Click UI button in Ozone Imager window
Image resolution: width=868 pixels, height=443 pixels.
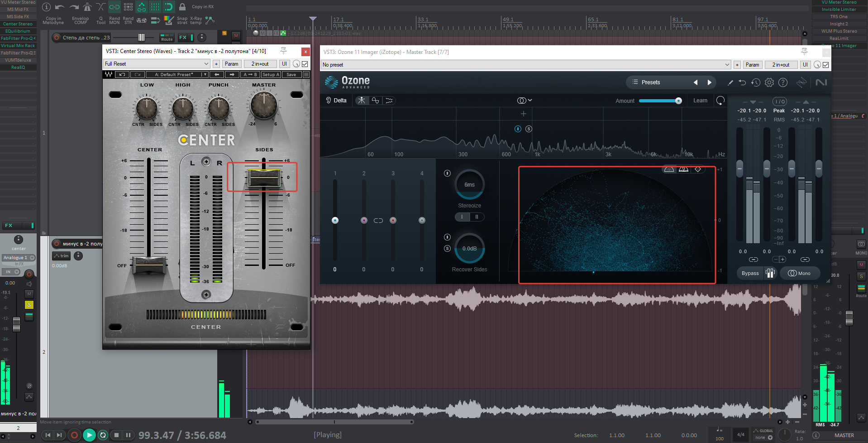[x=805, y=65]
